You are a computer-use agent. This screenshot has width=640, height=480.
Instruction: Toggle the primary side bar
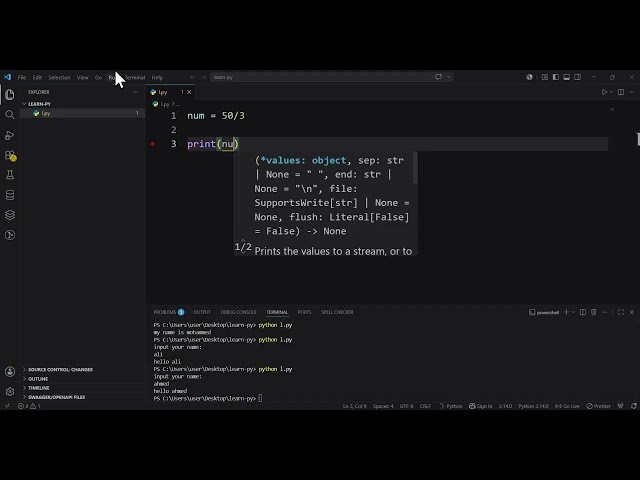coord(556,77)
